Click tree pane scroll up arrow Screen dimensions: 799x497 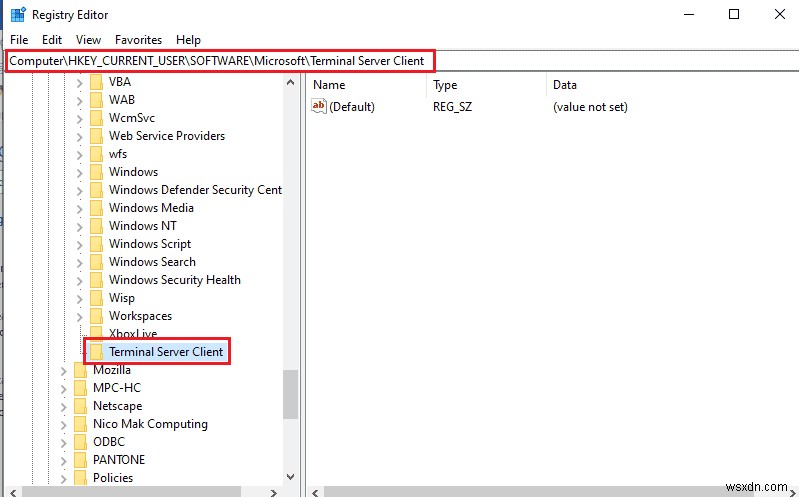(x=290, y=82)
